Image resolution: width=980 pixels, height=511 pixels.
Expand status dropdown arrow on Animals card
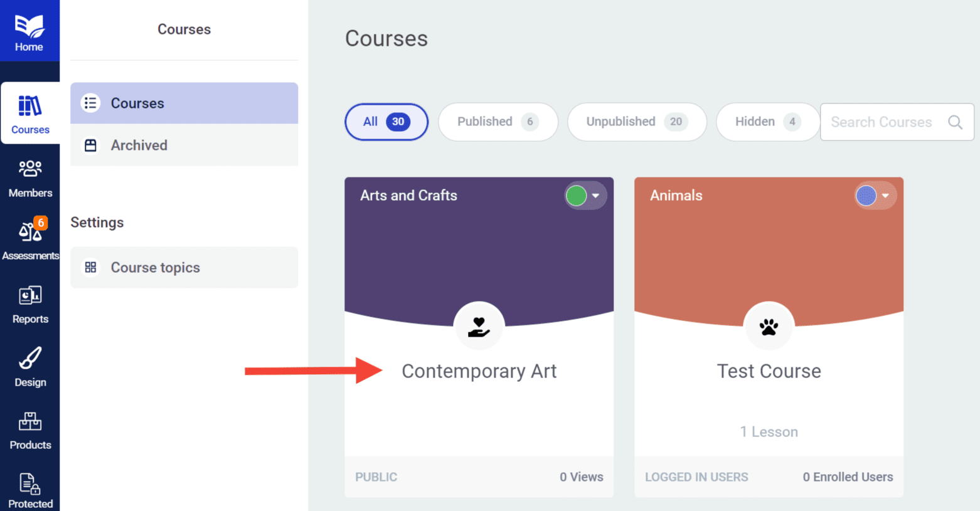pyautogui.click(x=885, y=196)
